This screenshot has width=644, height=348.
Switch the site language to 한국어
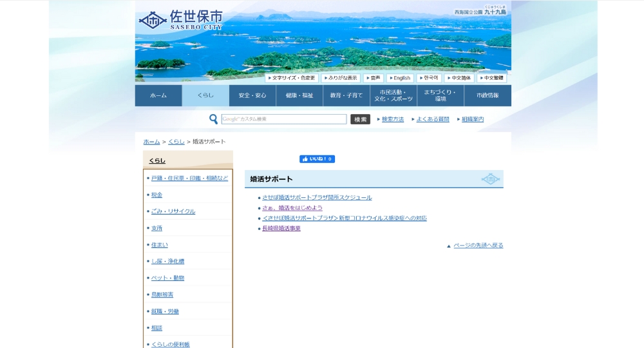(x=429, y=78)
